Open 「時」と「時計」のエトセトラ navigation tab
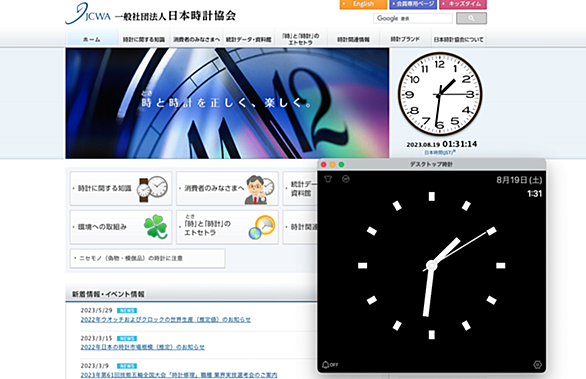586x379 pixels. point(300,39)
